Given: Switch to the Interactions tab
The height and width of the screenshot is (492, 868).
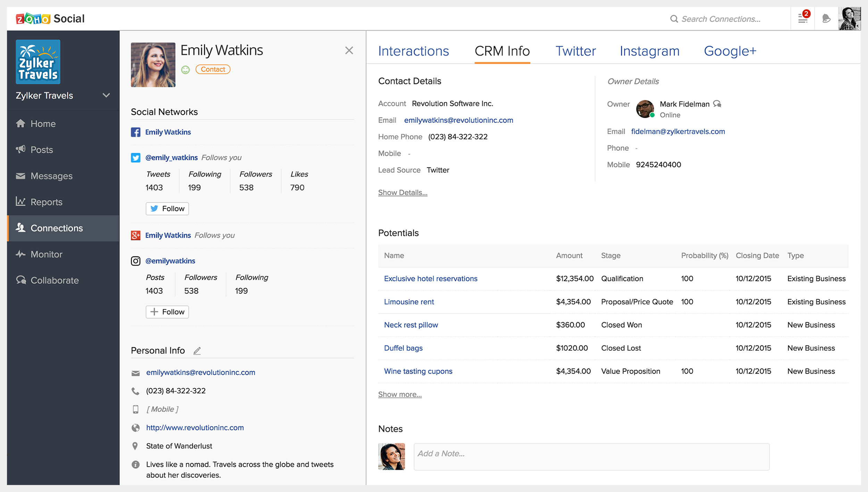Looking at the screenshot, I should [x=413, y=51].
